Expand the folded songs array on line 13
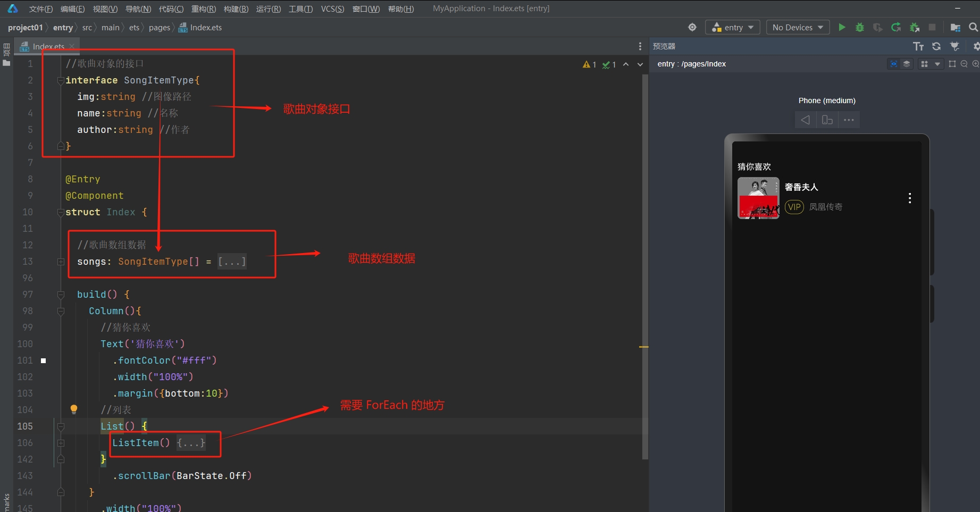 pyautogui.click(x=232, y=262)
